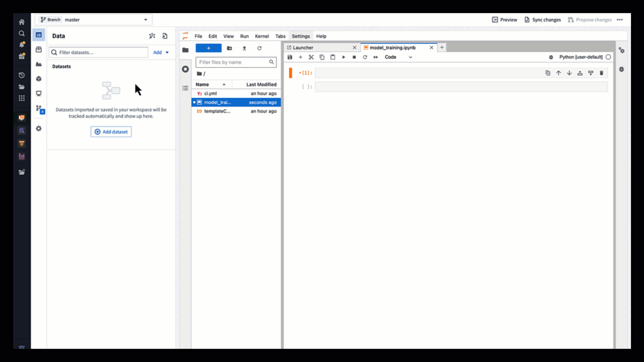Image resolution: width=644 pixels, height=362 pixels.
Task: Click the Add dataset button
Action: (111, 131)
